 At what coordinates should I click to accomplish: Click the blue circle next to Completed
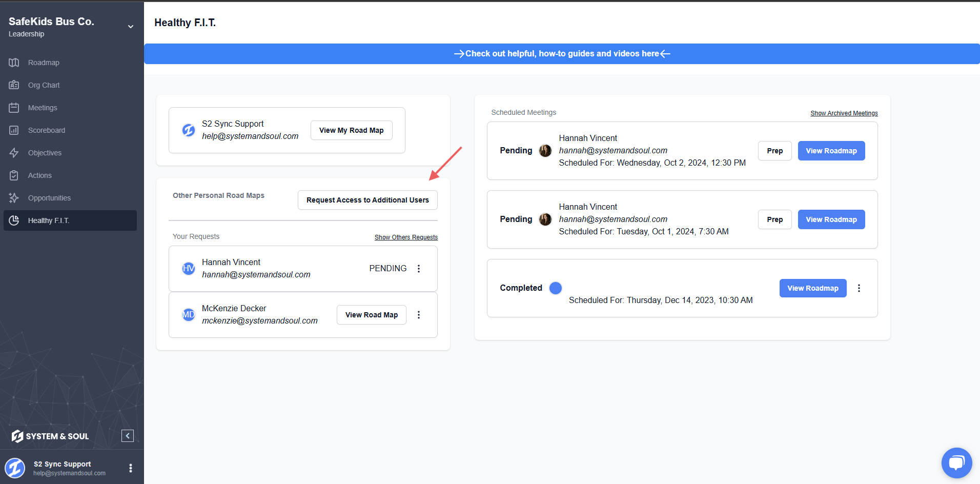click(x=556, y=288)
